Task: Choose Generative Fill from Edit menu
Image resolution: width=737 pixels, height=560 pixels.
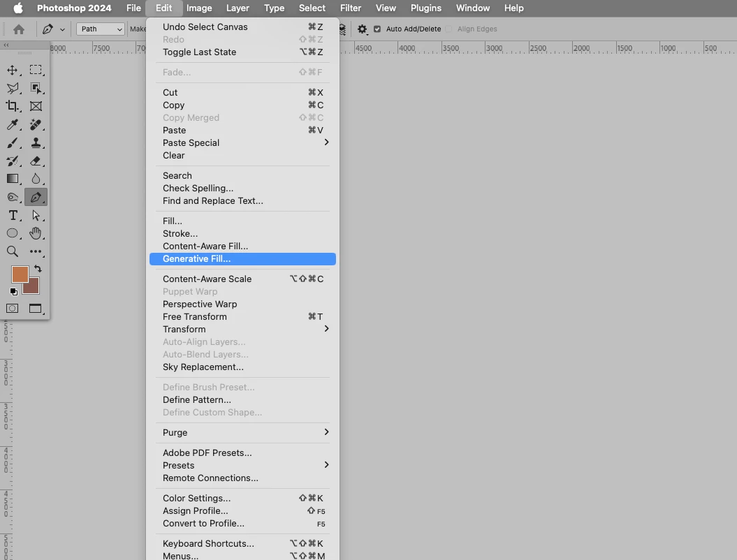Action: (242, 259)
